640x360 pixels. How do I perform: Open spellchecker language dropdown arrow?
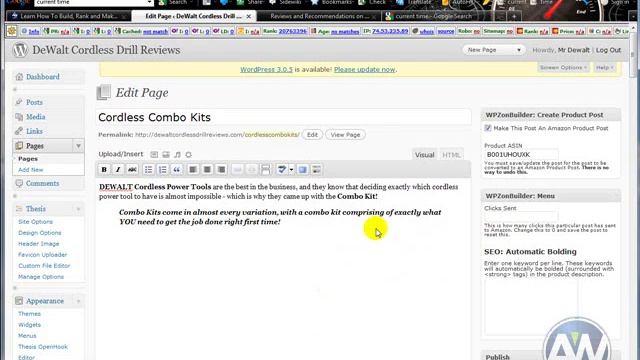[291, 169]
